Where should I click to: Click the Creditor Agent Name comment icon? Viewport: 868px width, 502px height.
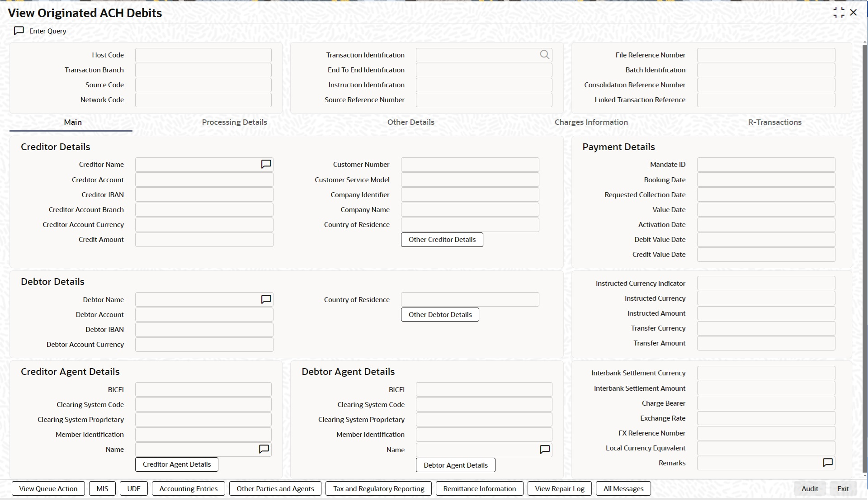pyautogui.click(x=264, y=449)
